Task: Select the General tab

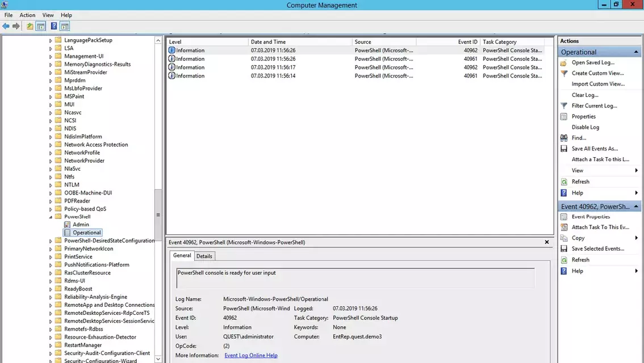Action: pos(182,255)
